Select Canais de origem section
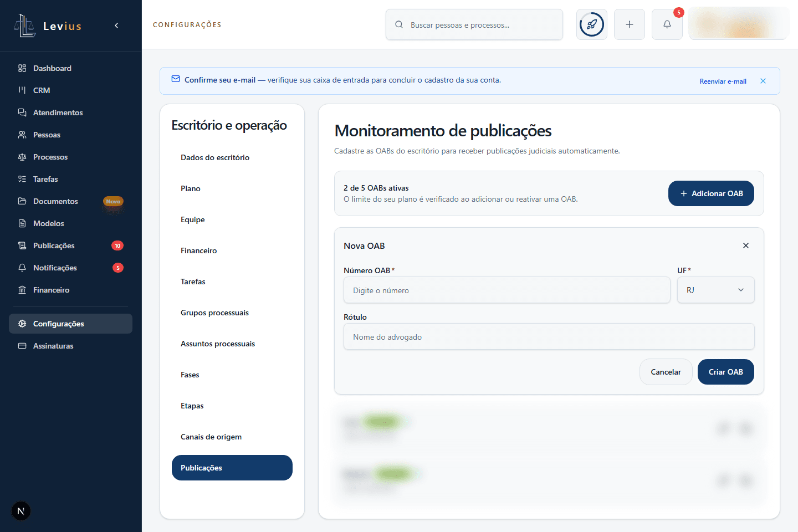Screen dimensions: 798x532 coord(232,437)
